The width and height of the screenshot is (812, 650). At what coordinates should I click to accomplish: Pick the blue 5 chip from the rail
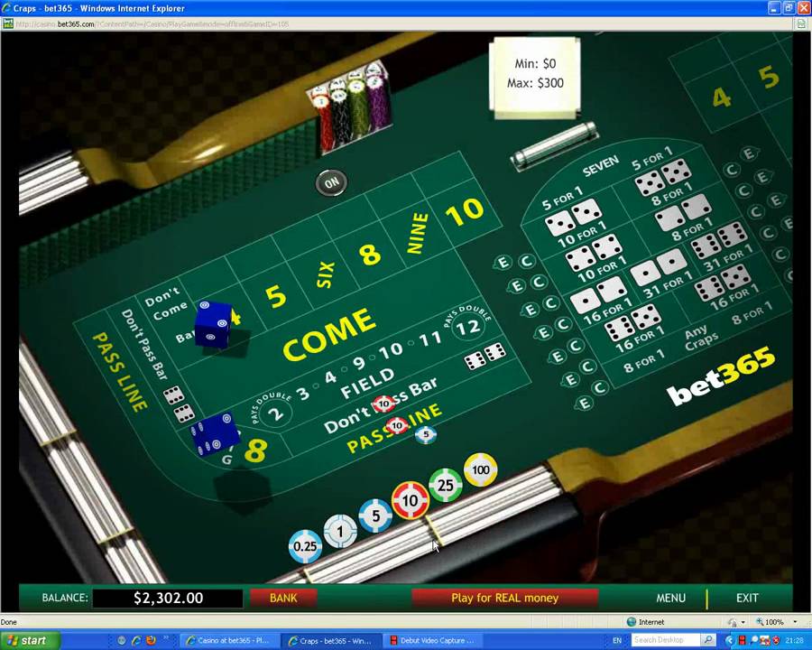pyautogui.click(x=375, y=515)
